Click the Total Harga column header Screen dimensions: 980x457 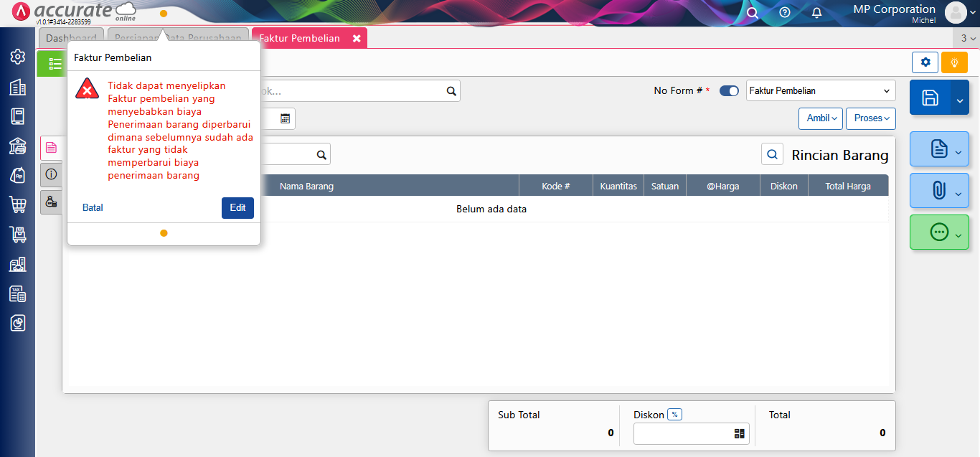pos(848,186)
